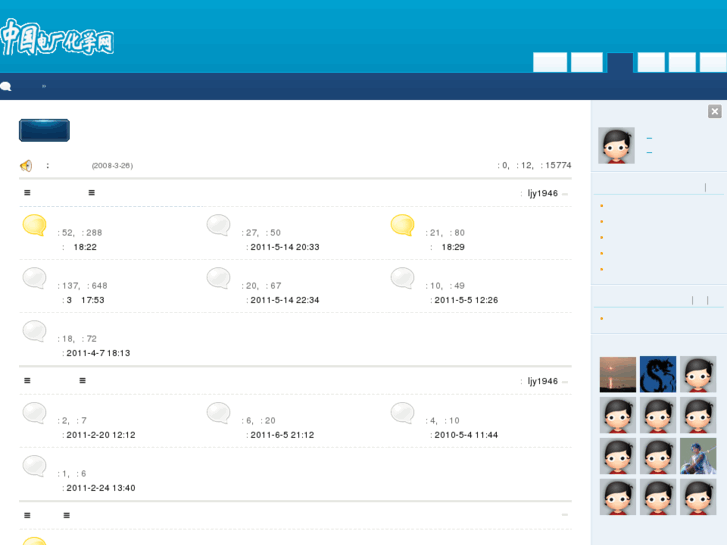Open the last post dated 2011-6-5 21:12
This screenshot has width=727, height=545.
point(282,435)
